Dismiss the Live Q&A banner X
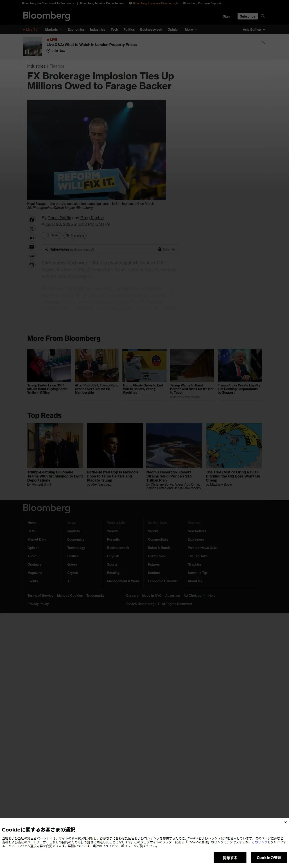The width and height of the screenshot is (289, 868). (263, 42)
